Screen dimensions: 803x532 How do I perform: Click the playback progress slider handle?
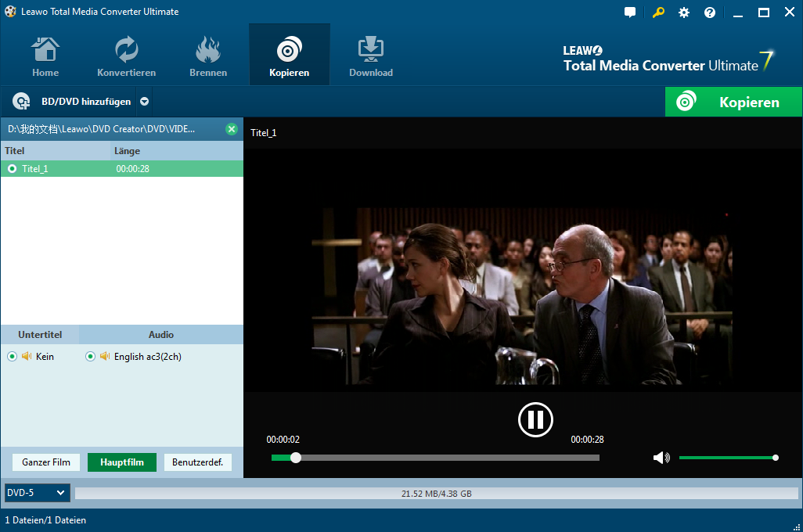[296, 458]
